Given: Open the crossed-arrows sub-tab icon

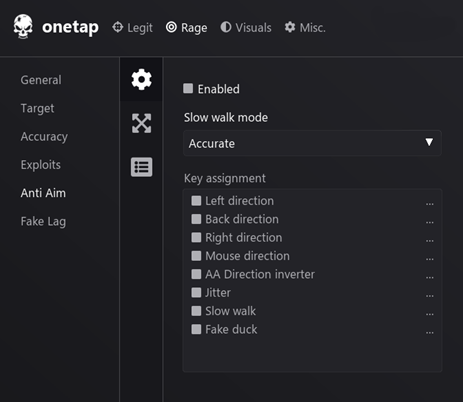Looking at the screenshot, I should pyautogui.click(x=141, y=123).
